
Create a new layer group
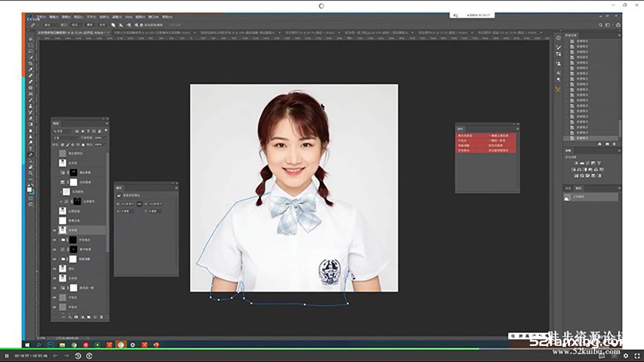89,317
